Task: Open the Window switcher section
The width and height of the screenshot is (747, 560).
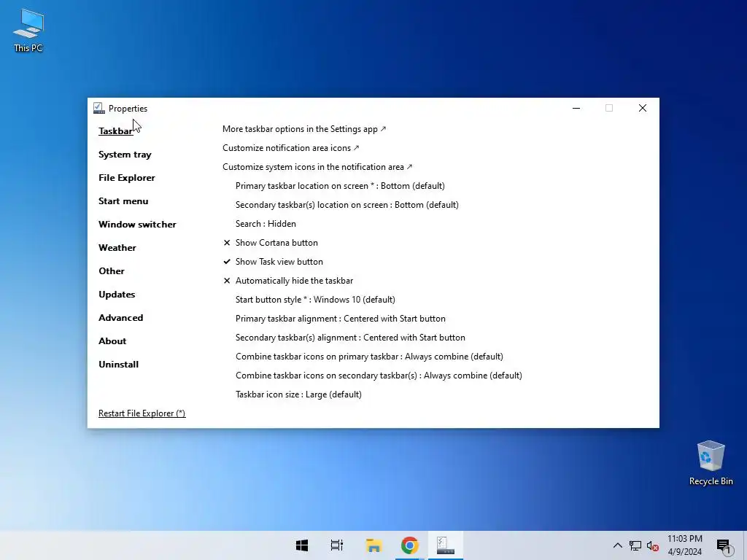Action: click(137, 225)
